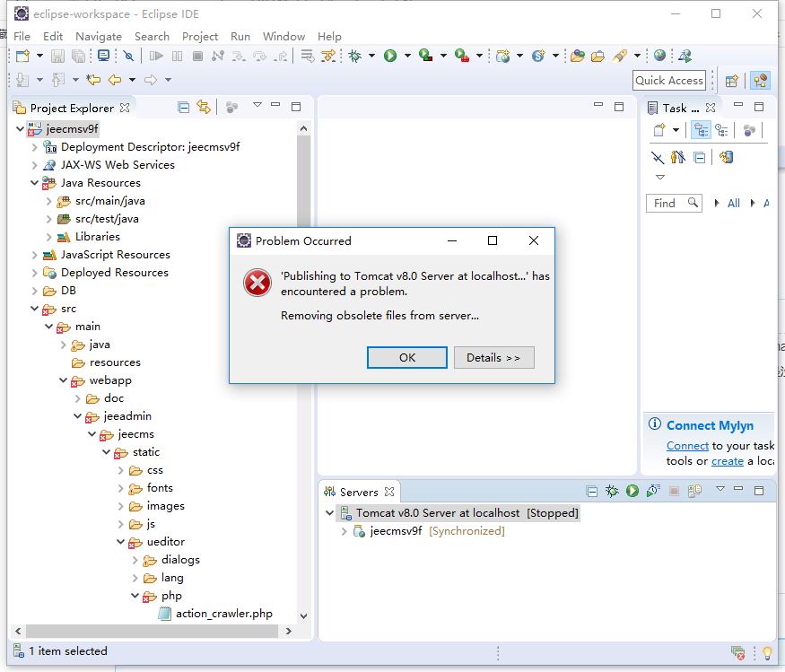Screen dimensions: 785x672
Task: Click Publish to the server icon
Action: [x=694, y=491]
